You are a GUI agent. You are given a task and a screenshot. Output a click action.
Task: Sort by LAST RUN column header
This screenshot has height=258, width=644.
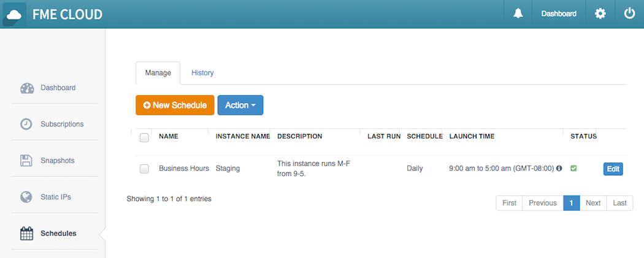[x=383, y=136]
